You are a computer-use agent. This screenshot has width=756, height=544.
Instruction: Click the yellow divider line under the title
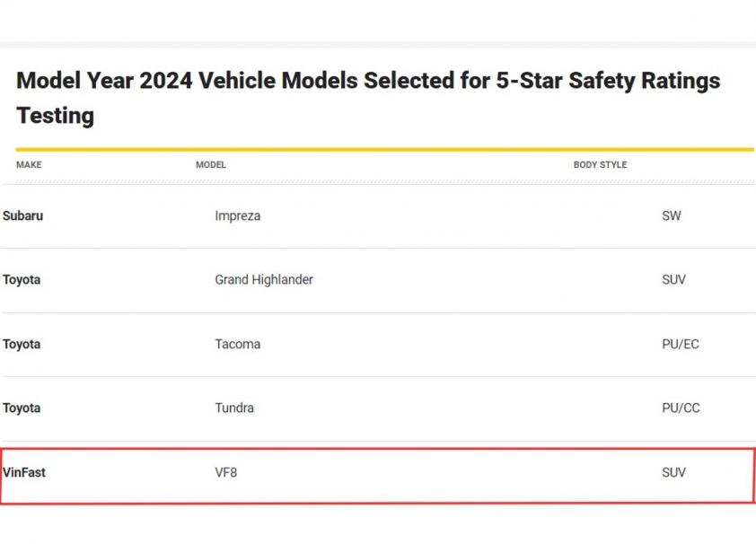pos(384,149)
